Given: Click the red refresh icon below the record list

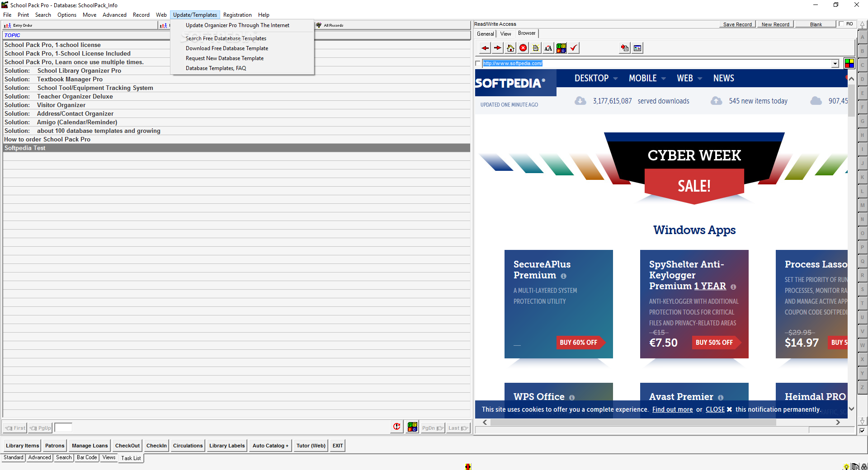Looking at the screenshot, I should [x=396, y=427].
